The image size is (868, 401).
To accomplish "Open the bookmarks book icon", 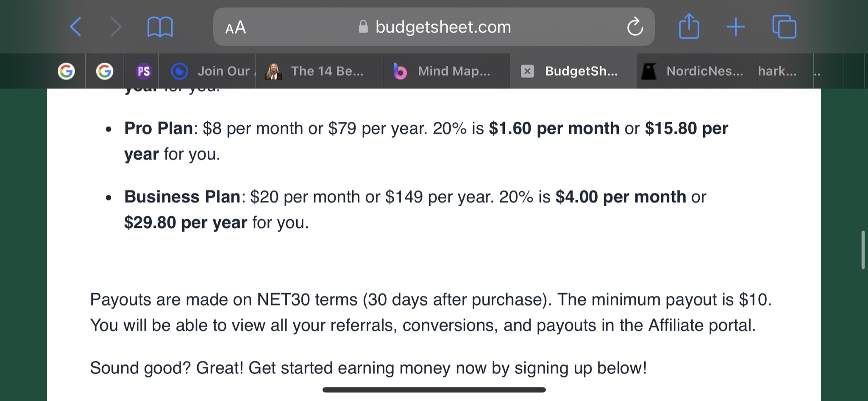I will 160,27.
